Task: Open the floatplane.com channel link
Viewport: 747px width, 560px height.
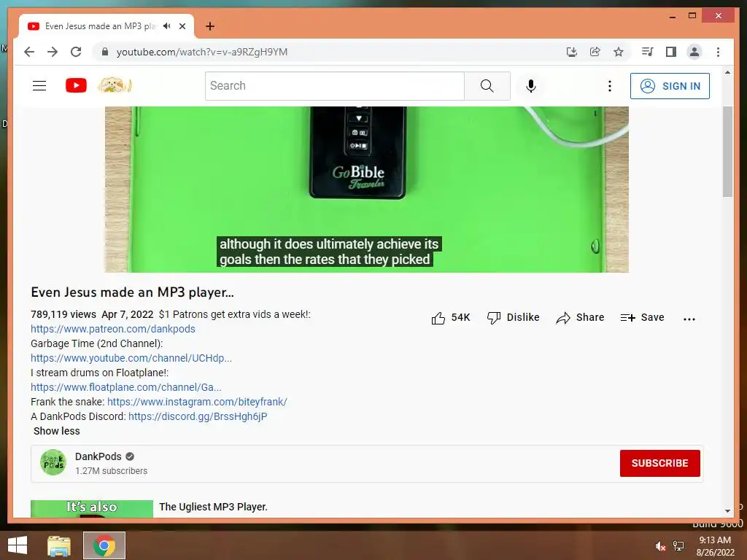Action: 125,387
